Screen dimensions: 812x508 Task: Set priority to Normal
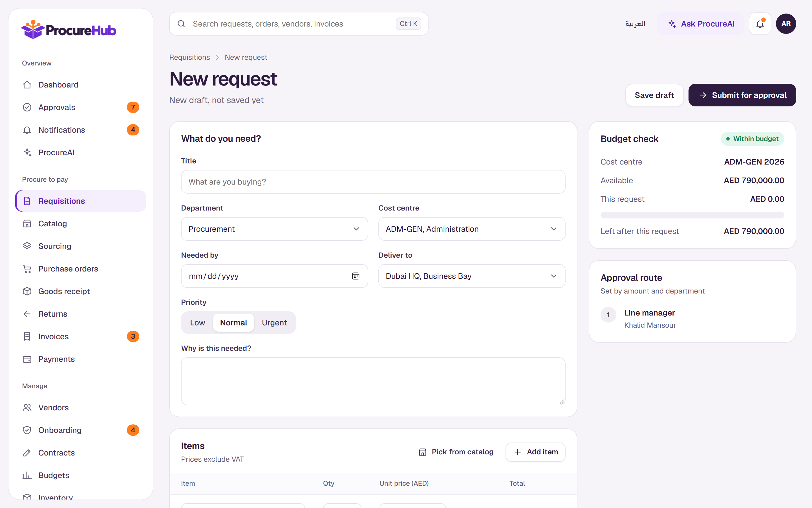[x=233, y=323]
